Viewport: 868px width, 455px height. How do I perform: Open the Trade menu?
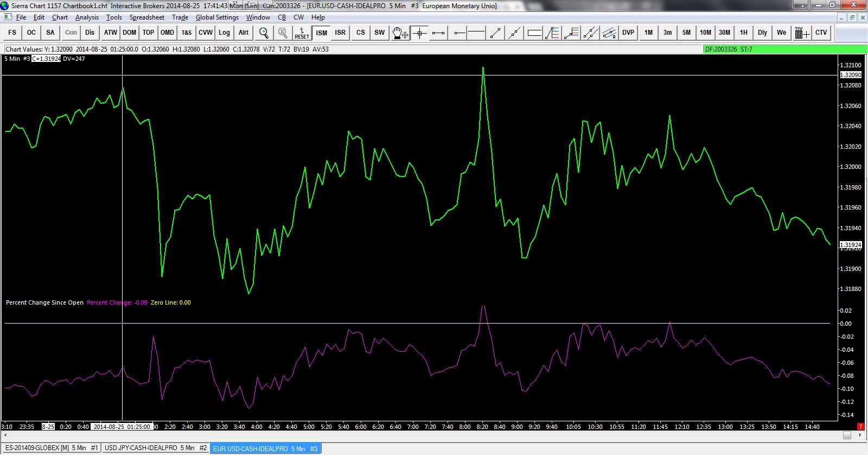coord(180,17)
